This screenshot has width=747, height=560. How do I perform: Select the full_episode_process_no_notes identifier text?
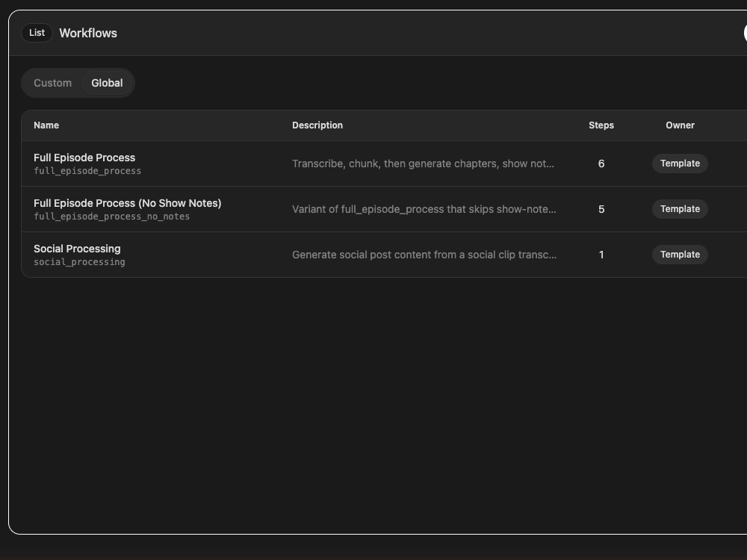point(111,217)
